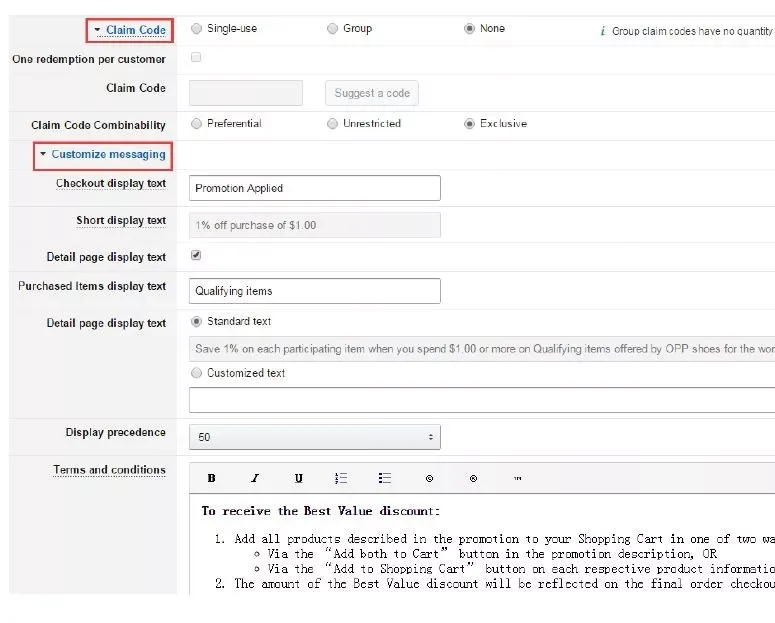This screenshot has height=623, width=775.
Task: Select Standard text for detail page
Action: coord(197,322)
